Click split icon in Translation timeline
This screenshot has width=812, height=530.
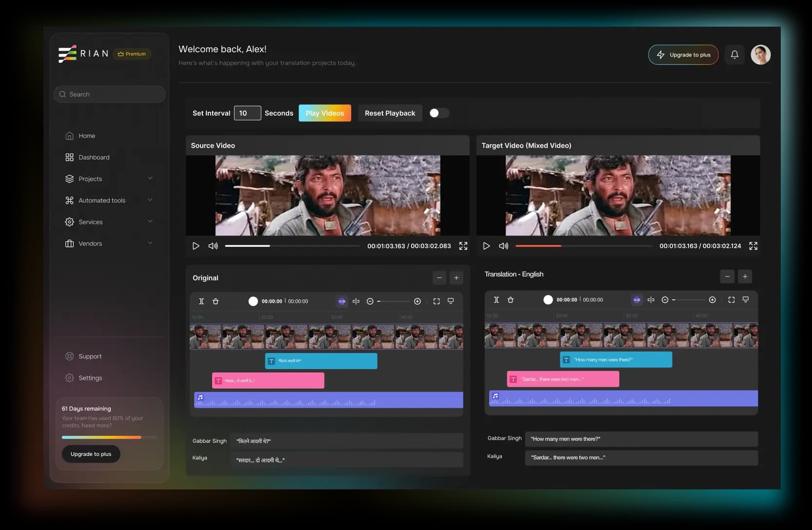pos(651,300)
